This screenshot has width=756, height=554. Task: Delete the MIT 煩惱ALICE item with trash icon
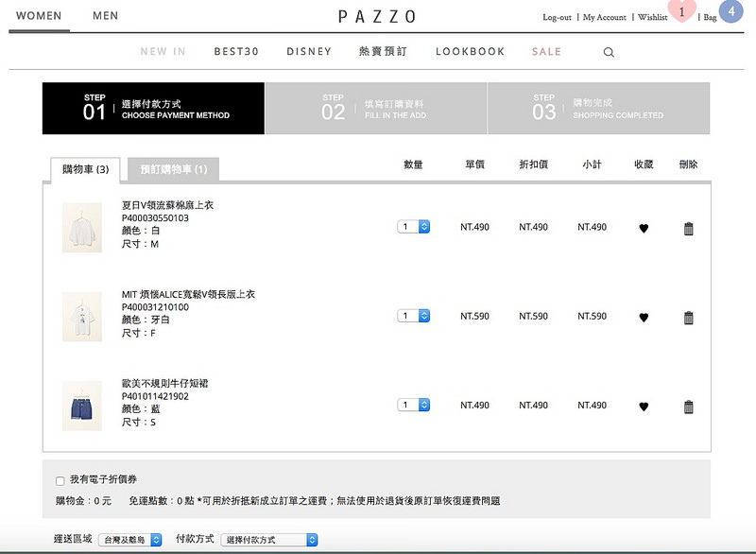tap(689, 318)
